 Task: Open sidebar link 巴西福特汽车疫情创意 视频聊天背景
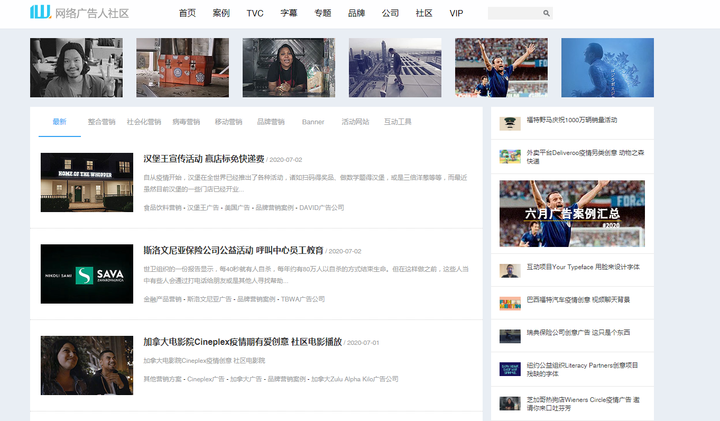pyautogui.click(x=578, y=300)
